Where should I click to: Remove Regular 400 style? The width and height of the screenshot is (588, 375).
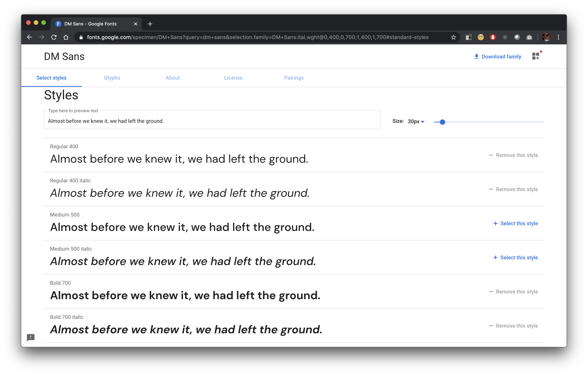[x=513, y=155]
